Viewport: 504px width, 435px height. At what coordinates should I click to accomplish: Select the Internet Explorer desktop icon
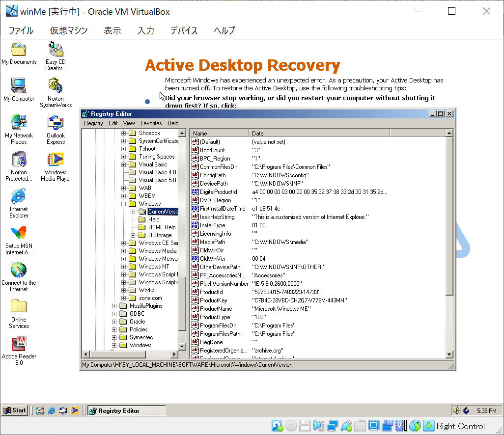pyautogui.click(x=19, y=203)
